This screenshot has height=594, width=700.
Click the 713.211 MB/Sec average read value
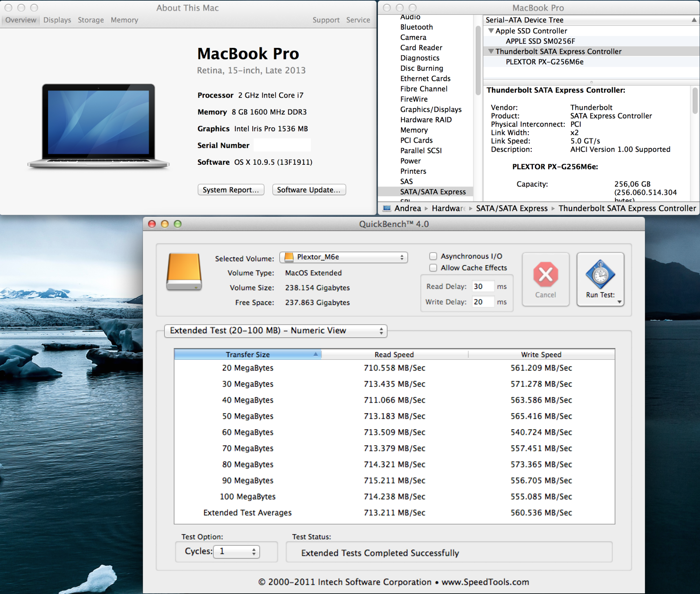point(394,512)
